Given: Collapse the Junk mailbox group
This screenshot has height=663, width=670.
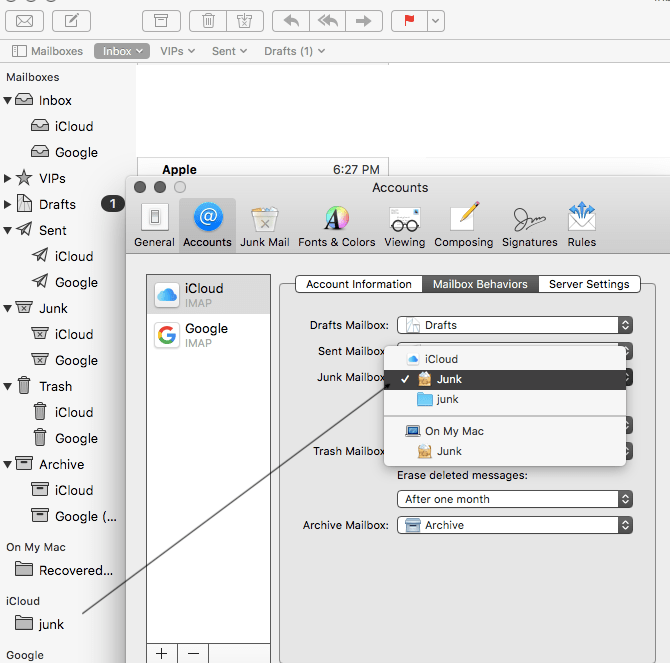Looking at the screenshot, I should 7,308.
